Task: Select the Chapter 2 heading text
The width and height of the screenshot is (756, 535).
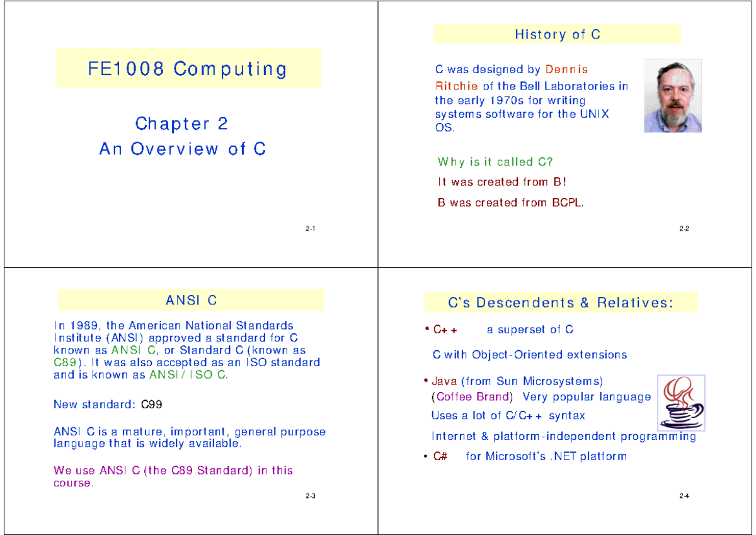Action: pyautogui.click(x=181, y=124)
